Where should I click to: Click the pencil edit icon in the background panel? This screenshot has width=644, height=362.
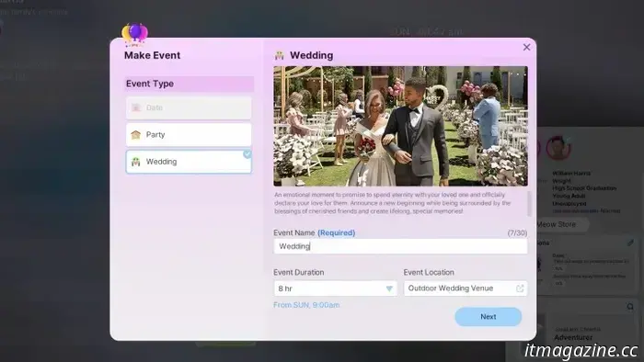(x=630, y=243)
